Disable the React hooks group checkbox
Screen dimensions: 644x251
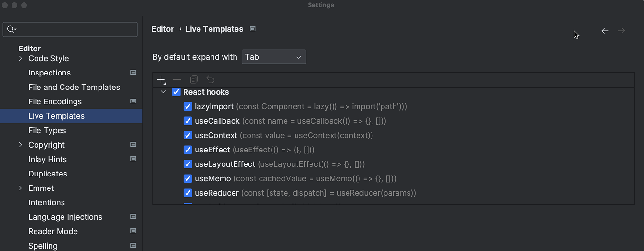(x=176, y=92)
